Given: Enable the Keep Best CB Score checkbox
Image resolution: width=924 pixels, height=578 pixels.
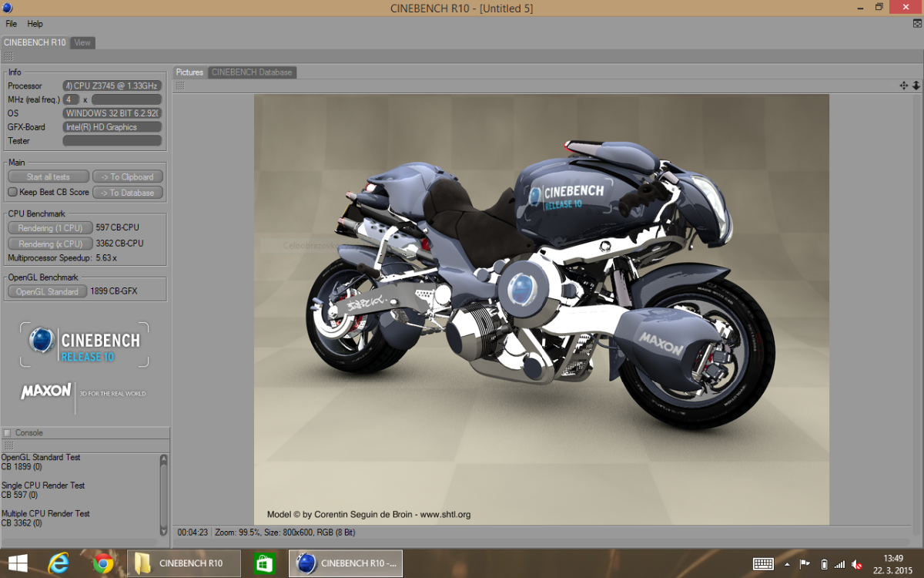Looking at the screenshot, I should point(12,192).
